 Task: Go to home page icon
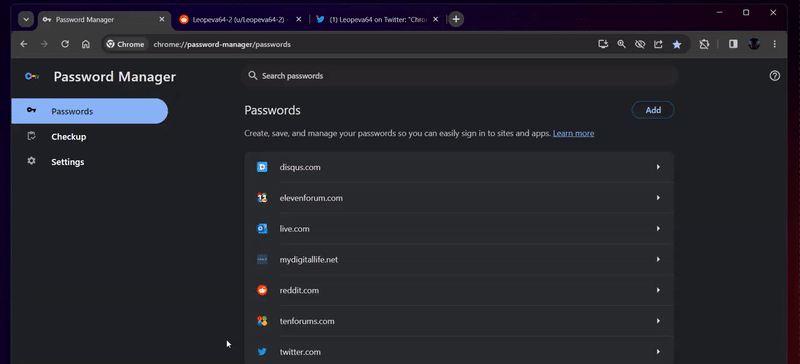86,44
